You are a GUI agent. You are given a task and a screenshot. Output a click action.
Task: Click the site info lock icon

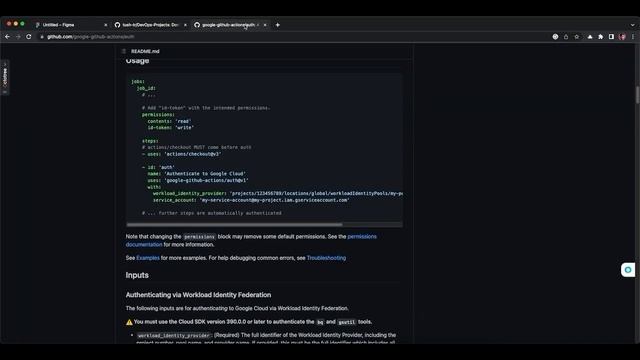(42, 37)
